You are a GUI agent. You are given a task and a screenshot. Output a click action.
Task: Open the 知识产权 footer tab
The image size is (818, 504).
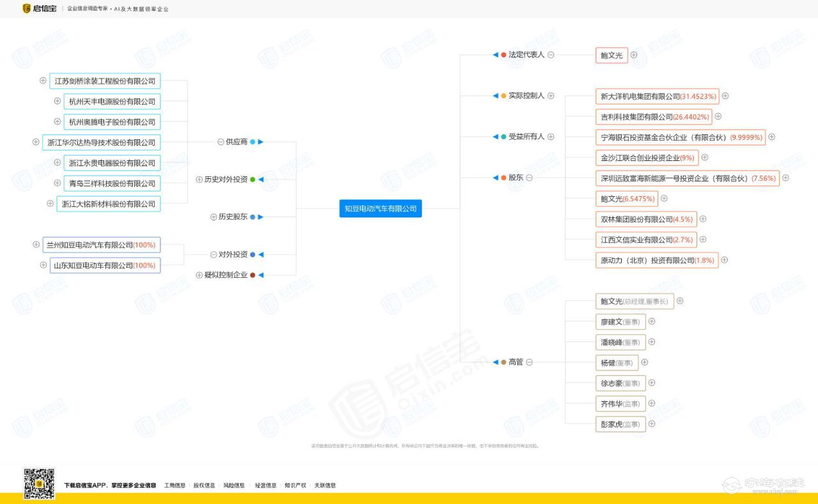pos(295,485)
